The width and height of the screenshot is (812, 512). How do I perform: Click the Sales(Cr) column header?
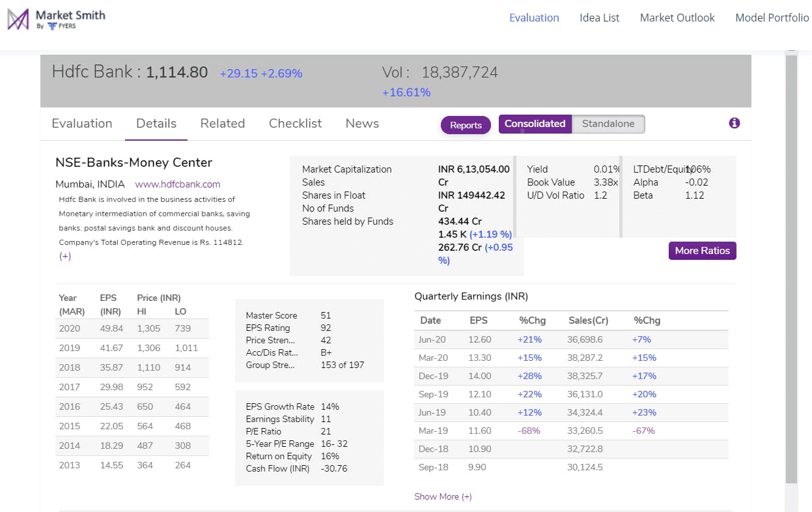pos(589,320)
